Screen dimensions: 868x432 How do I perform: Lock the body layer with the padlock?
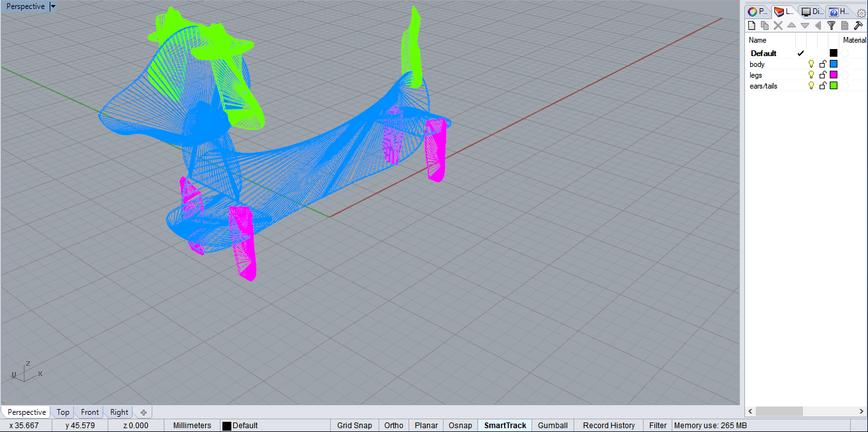click(x=822, y=64)
